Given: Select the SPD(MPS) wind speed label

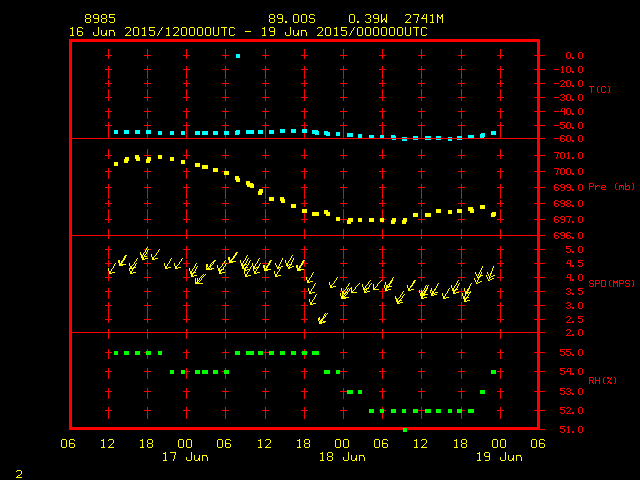Looking at the screenshot, I should pos(610,283).
